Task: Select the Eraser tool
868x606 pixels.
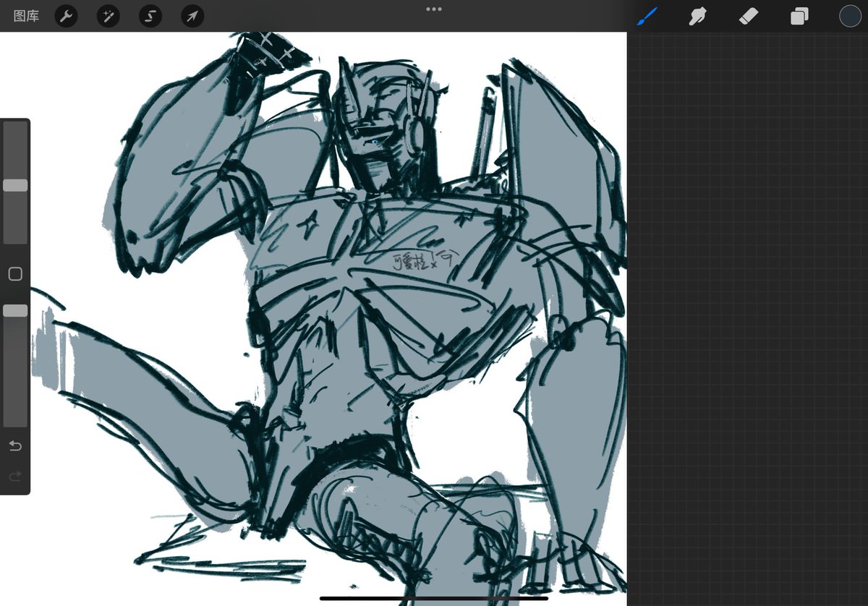Action: (x=749, y=16)
